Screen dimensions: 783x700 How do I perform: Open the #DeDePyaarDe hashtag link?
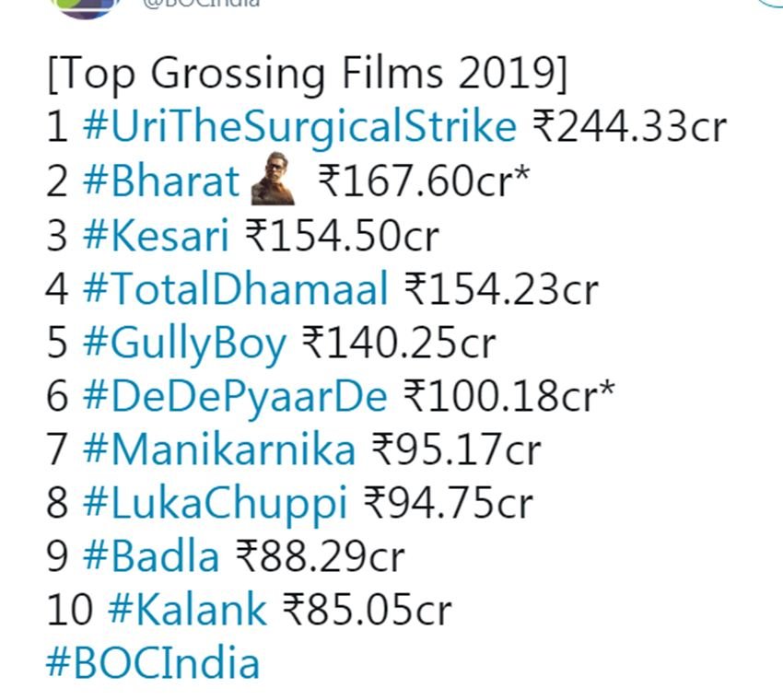click(235, 397)
